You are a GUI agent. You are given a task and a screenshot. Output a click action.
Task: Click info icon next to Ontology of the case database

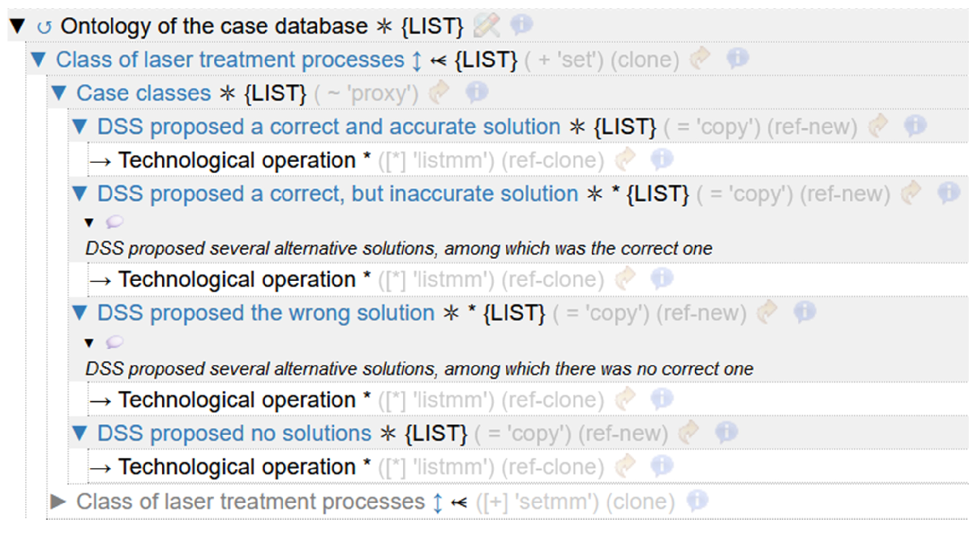click(521, 24)
